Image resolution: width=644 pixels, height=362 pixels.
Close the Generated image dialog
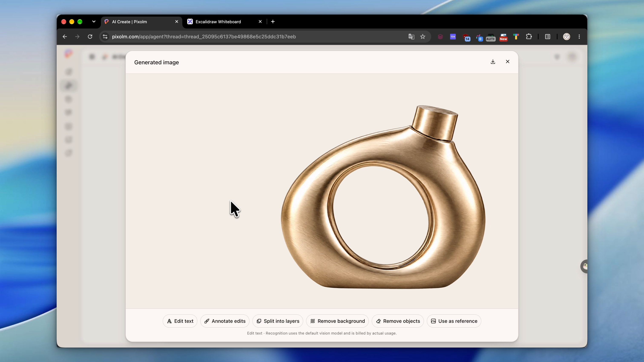point(507,62)
